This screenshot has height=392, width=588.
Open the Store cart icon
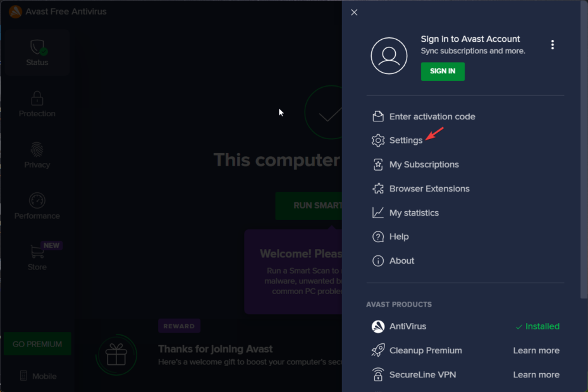tap(37, 252)
